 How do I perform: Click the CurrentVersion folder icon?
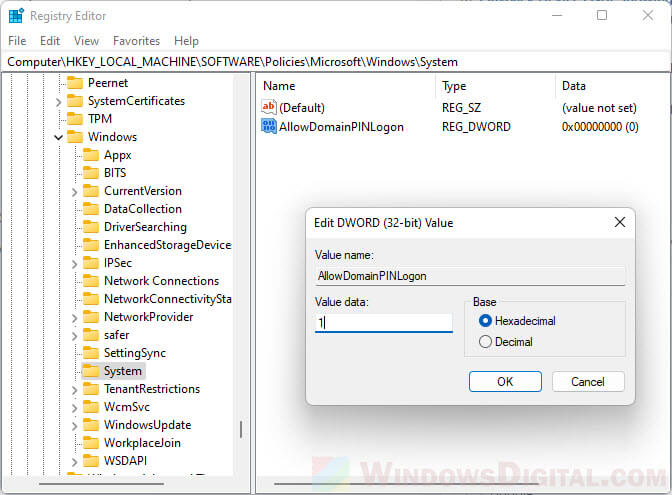click(x=90, y=191)
